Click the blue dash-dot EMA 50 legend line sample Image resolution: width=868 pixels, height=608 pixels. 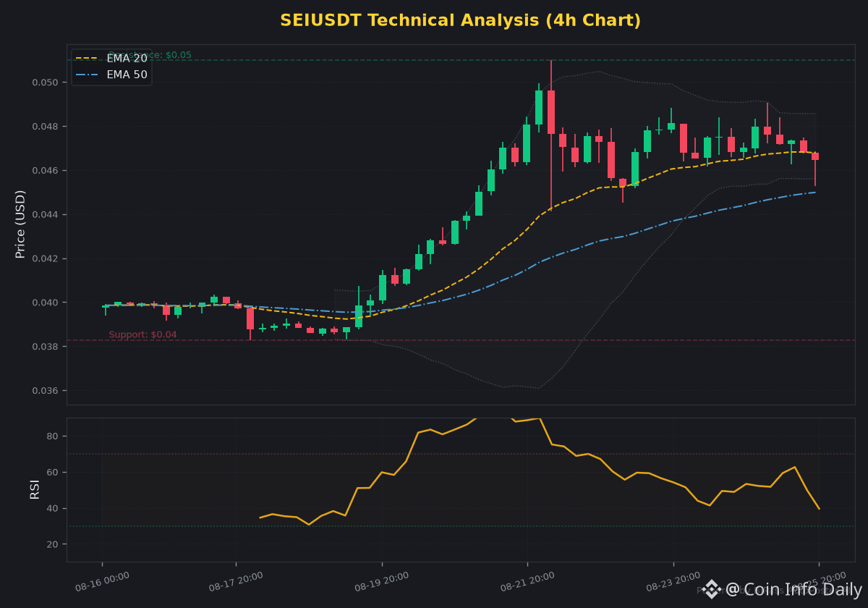pyautogui.click(x=87, y=75)
